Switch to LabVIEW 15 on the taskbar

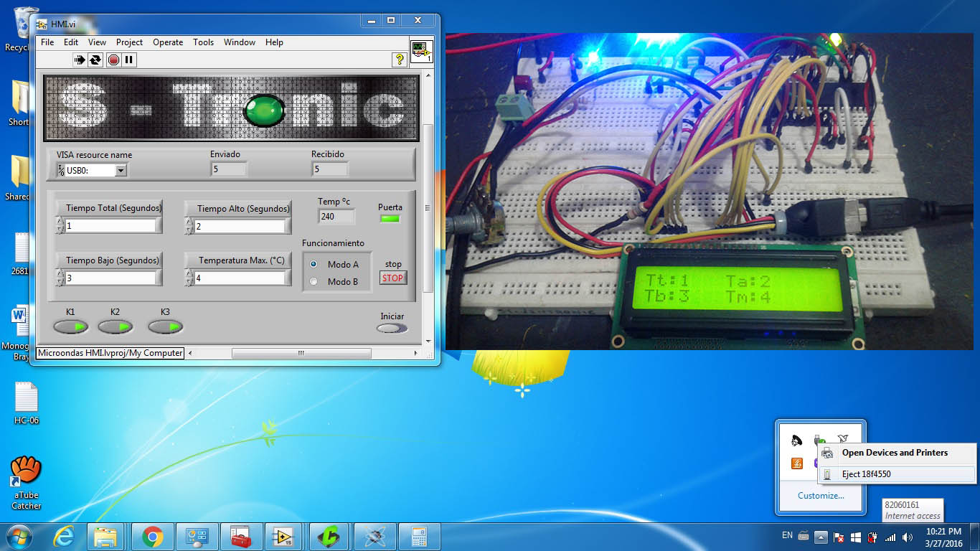pyautogui.click(x=285, y=537)
